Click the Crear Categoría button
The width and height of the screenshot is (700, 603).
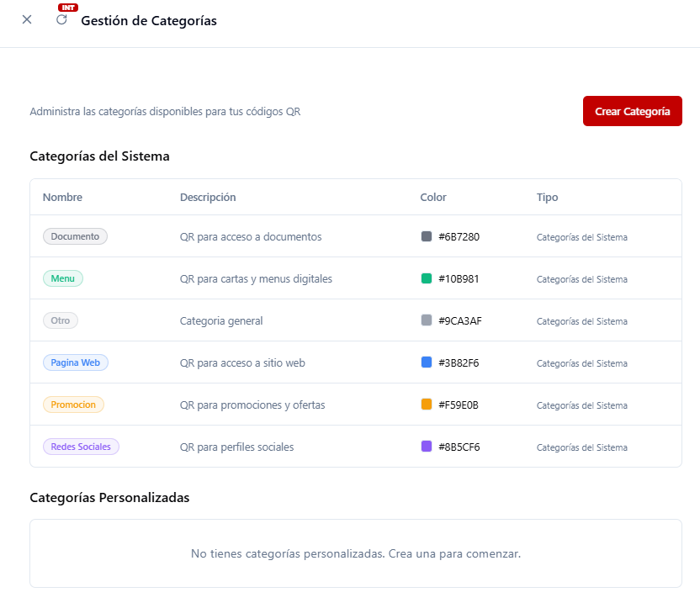632,111
